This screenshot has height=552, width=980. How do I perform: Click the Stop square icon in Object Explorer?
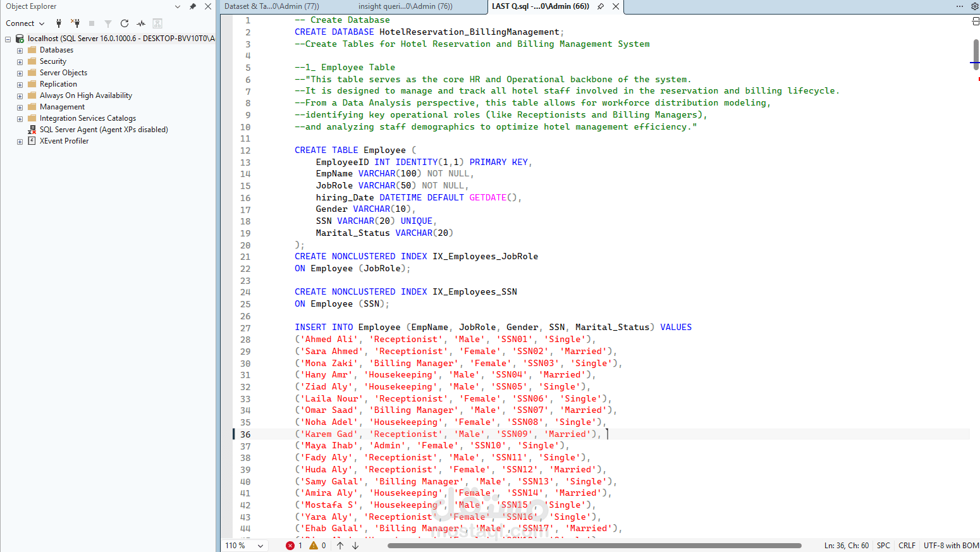(x=92, y=23)
